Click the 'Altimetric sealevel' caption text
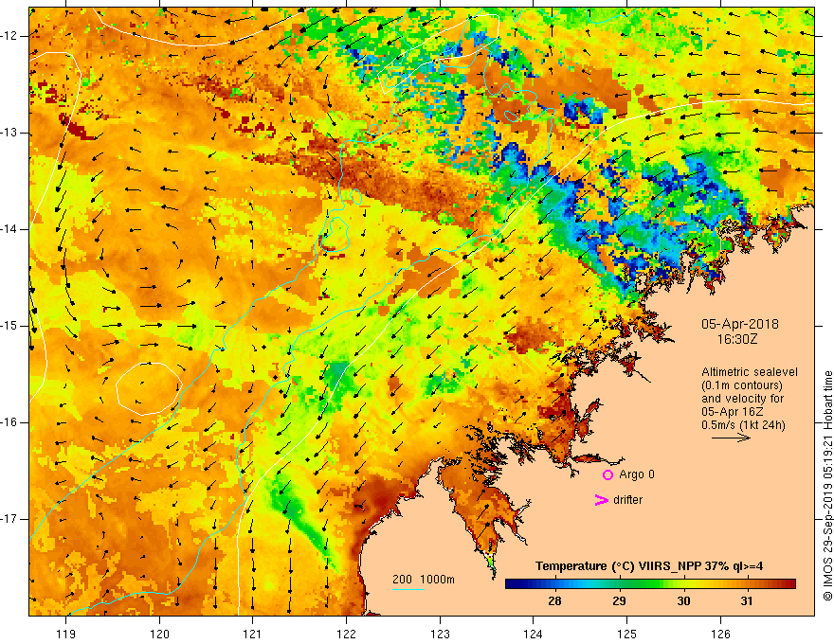Screen dimensions: 834x644 [x=750, y=372]
